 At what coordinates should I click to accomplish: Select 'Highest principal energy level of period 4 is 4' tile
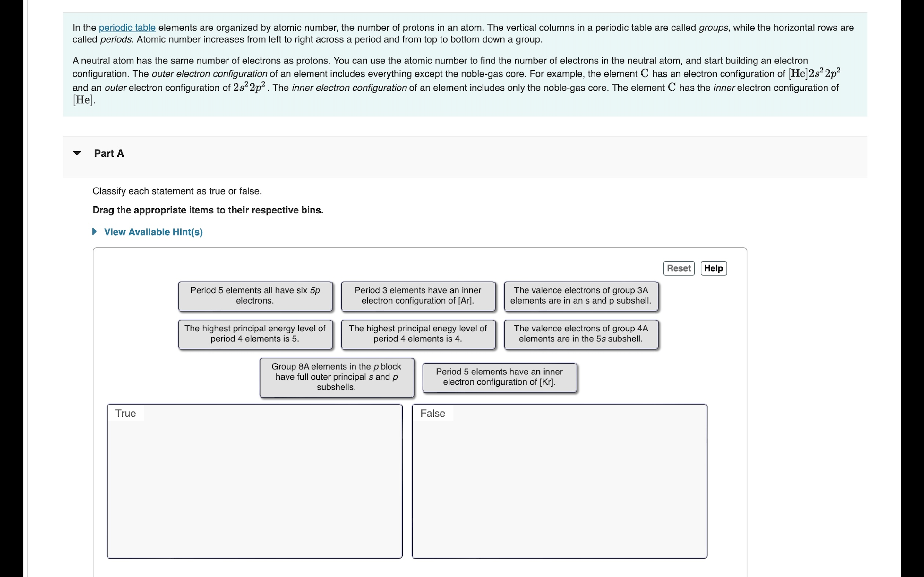417,333
